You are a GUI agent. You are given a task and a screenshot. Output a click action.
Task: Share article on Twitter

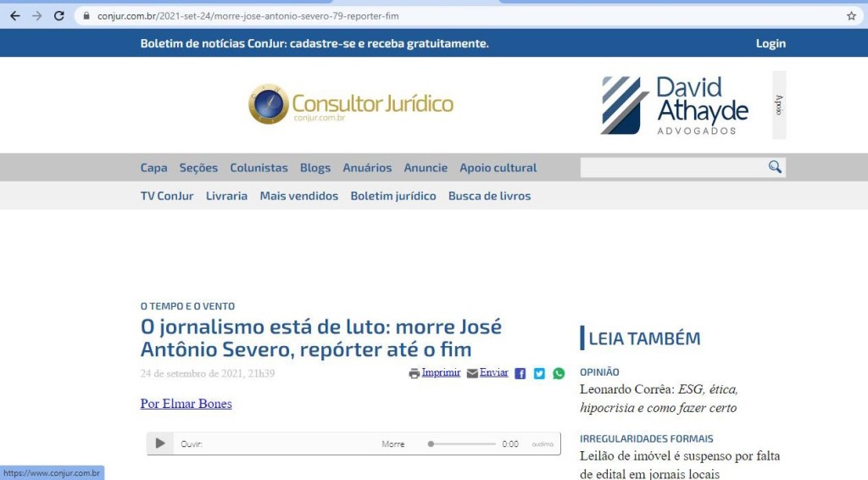tap(539, 373)
